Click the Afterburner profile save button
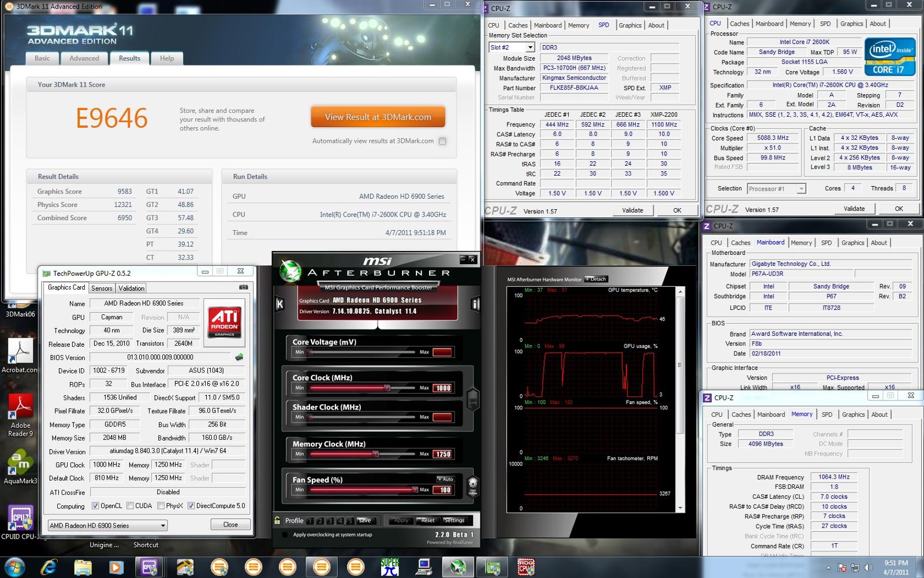Screen dimensions: 924x578 (365, 520)
